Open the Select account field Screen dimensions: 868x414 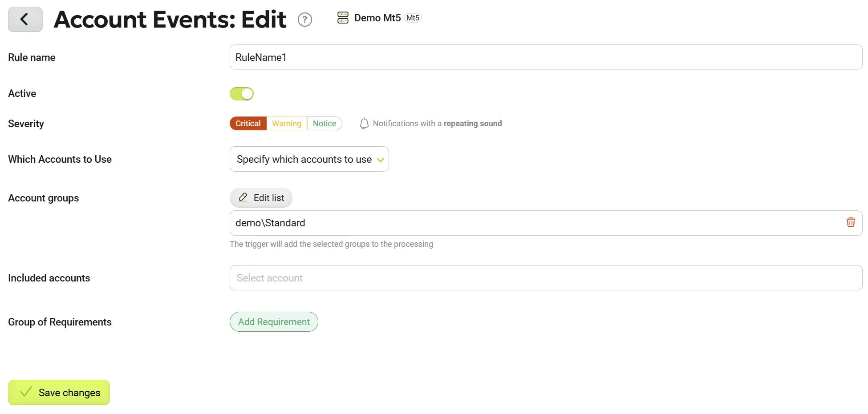click(x=546, y=278)
